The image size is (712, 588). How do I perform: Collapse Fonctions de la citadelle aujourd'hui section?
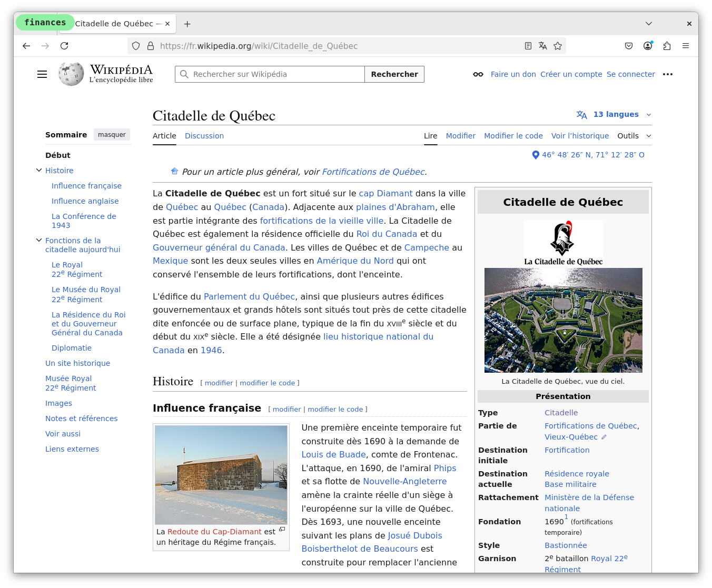(x=39, y=240)
